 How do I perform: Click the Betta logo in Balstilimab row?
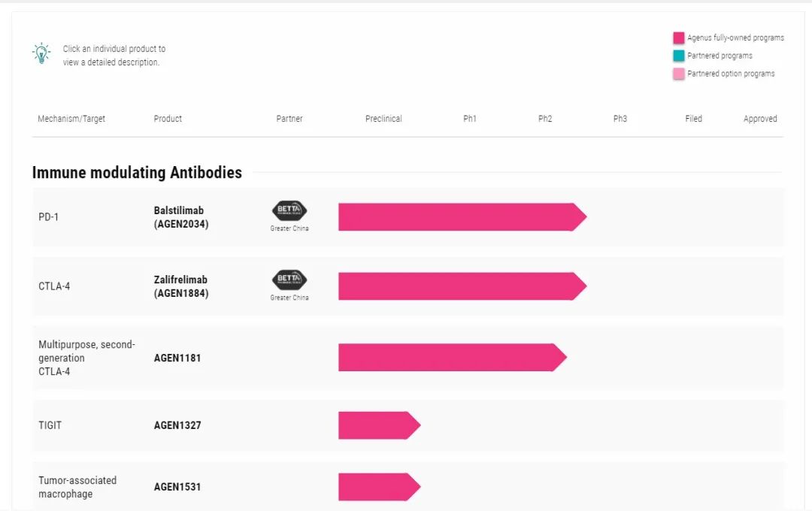point(289,211)
